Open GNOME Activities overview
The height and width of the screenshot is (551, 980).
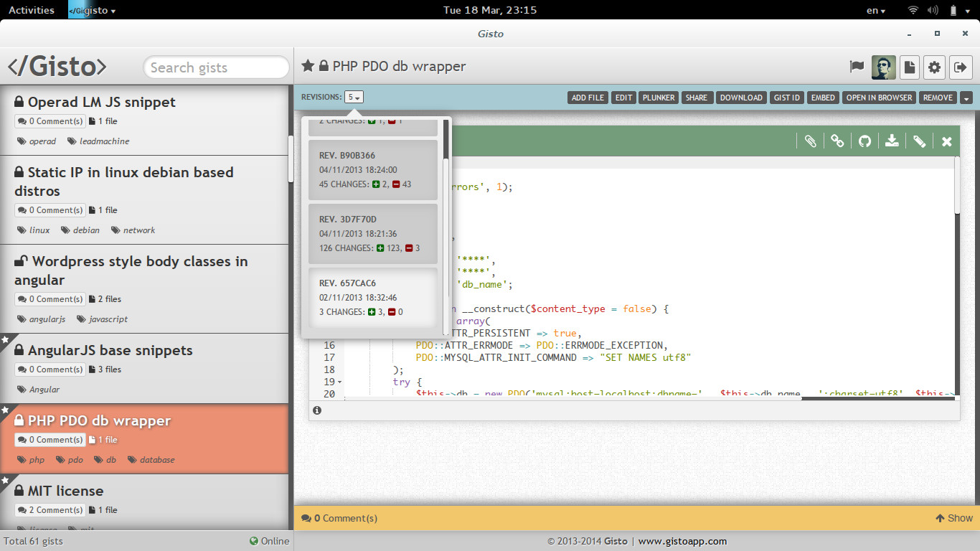pyautogui.click(x=32, y=10)
